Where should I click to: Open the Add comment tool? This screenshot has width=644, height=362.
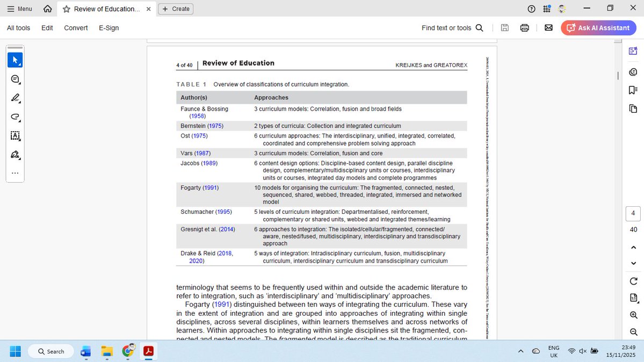click(x=15, y=78)
